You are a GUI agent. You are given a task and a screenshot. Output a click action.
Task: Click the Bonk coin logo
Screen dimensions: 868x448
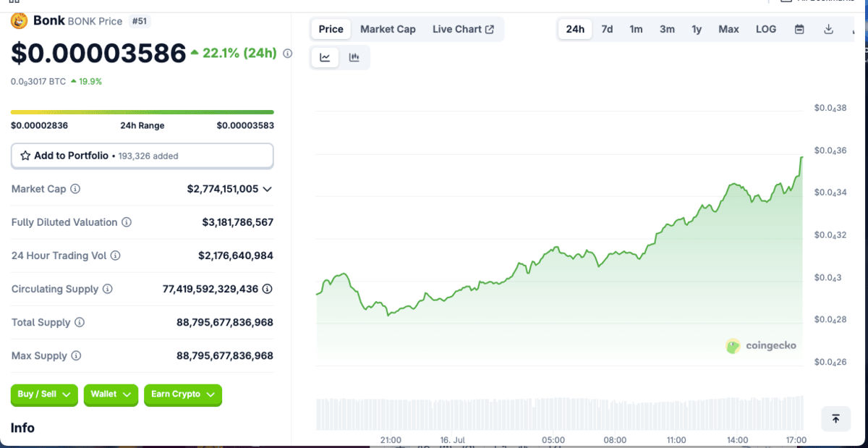coord(19,21)
